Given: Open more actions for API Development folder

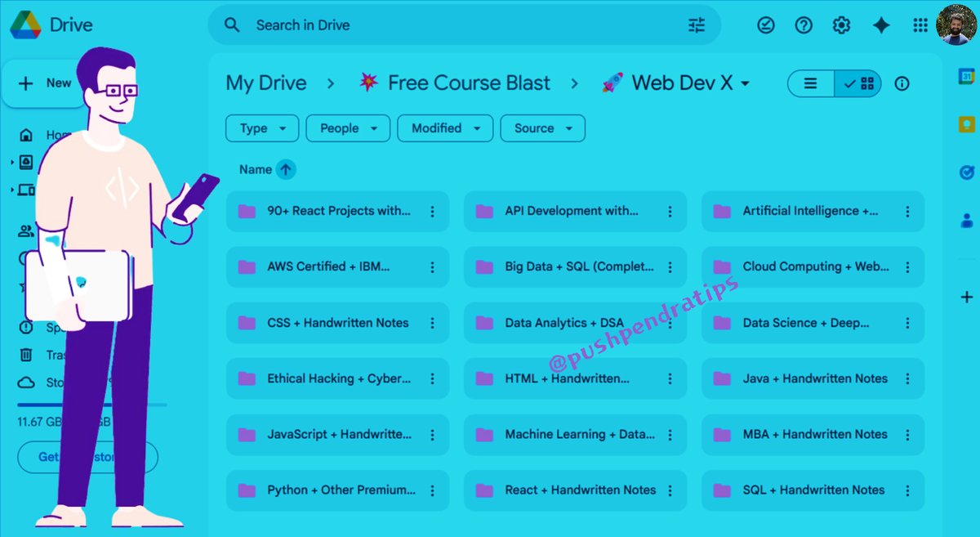Looking at the screenshot, I should 670,212.
